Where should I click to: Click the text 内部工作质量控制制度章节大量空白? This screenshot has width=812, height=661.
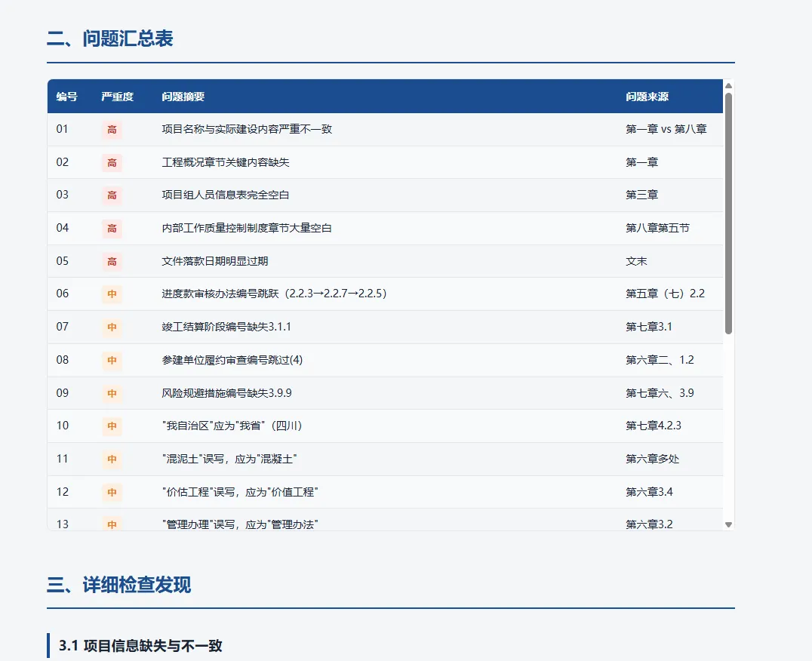tap(247, 228)
